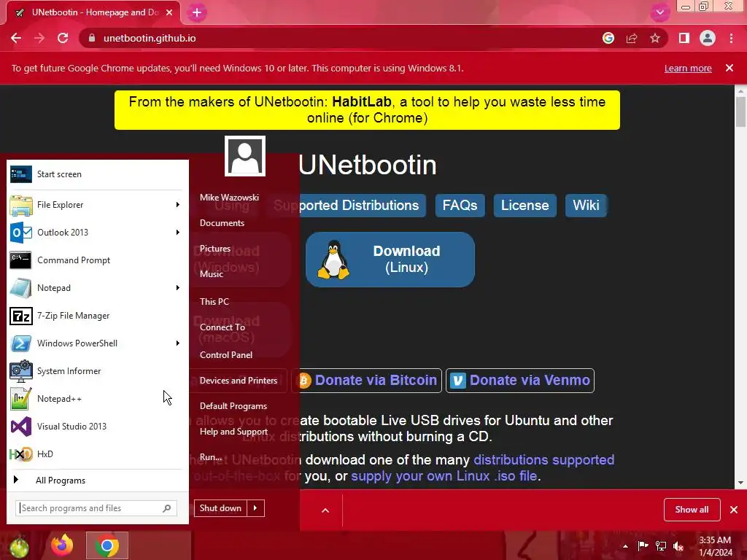Open Chrome profile avatar

coord(708,38)
